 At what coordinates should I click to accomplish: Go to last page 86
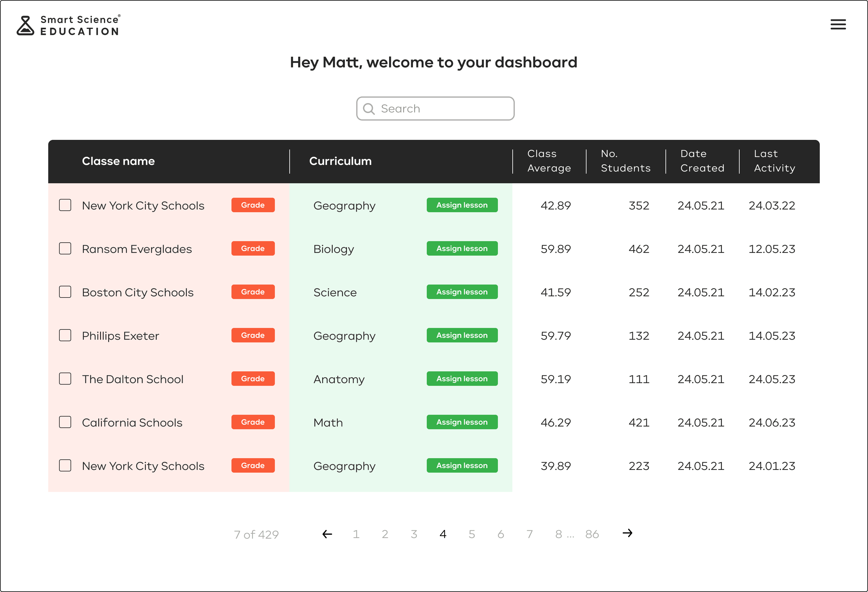coord(592,534)
